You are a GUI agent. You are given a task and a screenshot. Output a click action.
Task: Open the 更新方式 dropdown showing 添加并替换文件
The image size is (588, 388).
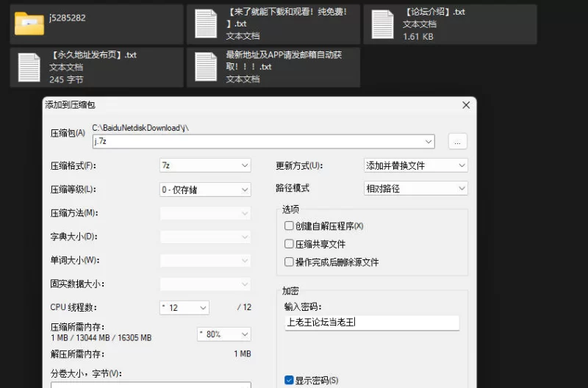coord(415,165)
